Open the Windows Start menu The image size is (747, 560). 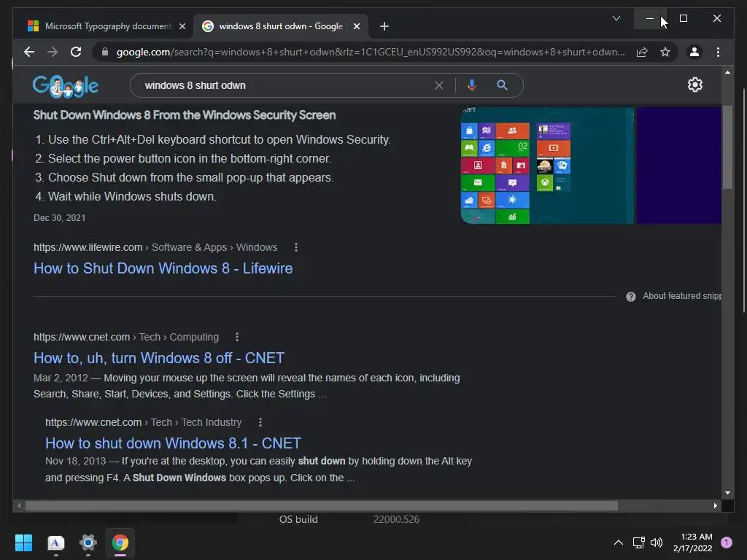23,542
